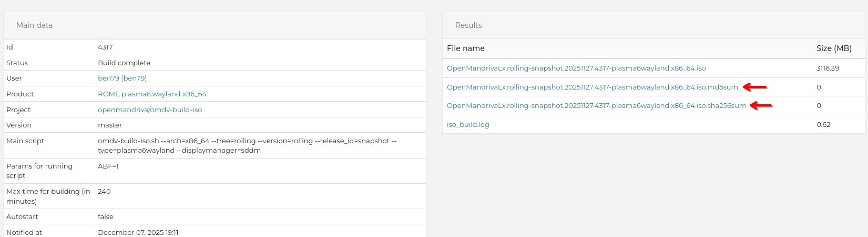Click the ABF=1 parameter value

pyautogui.click(x=108, y=166)
